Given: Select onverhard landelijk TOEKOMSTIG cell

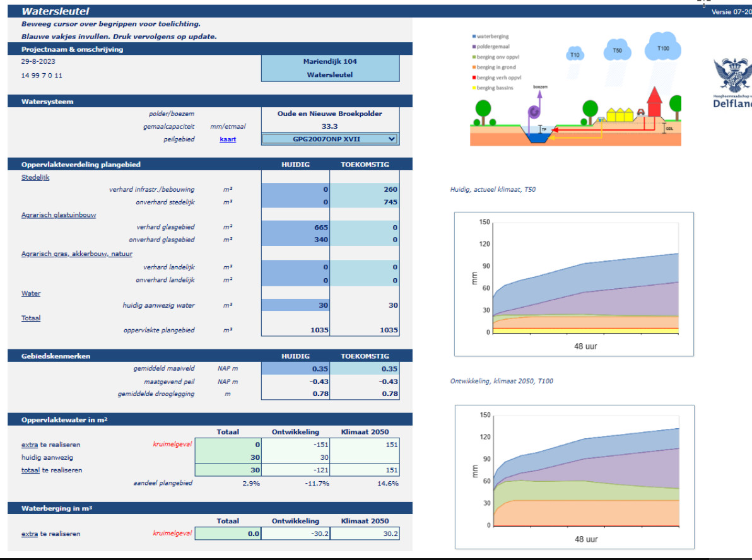Looking at the screenshot, I should click(x=365, y=280).
